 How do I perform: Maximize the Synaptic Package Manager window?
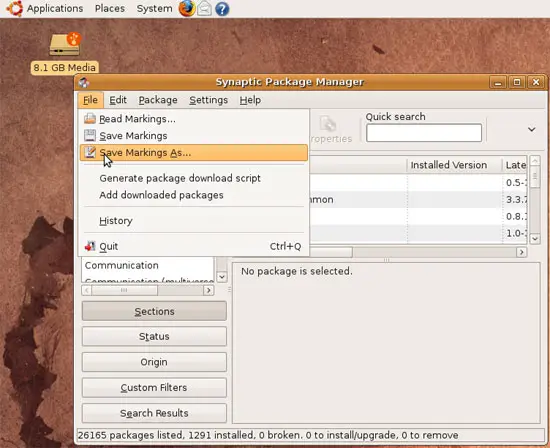[x=517, y=82]
